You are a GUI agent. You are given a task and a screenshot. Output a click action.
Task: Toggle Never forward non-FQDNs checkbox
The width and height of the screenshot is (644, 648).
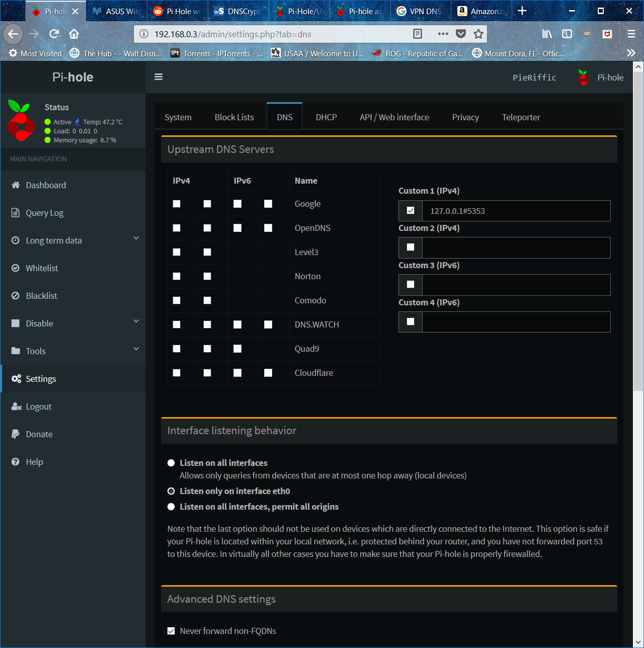pyautogui.click(x=171, y=631)
